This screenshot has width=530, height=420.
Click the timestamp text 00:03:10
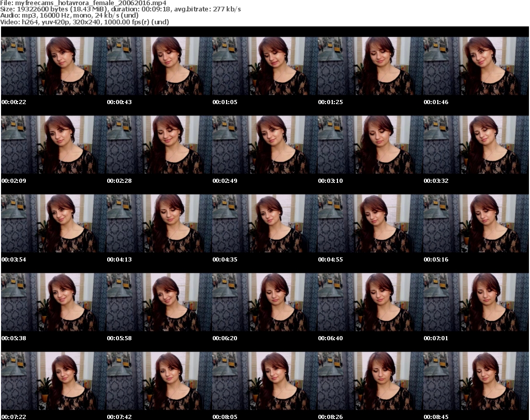pyautogui.click(x=330, y=181)
